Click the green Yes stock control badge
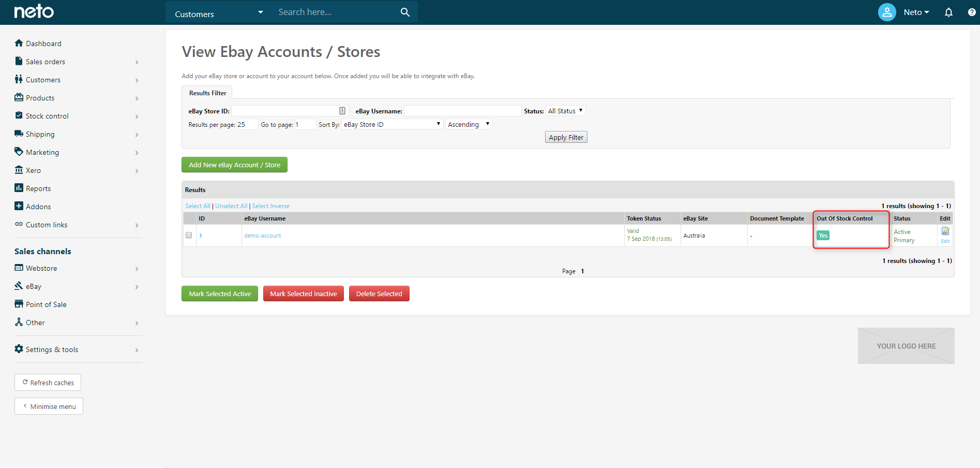This screenshot has height=468, width=980. (x=823, y=236)
